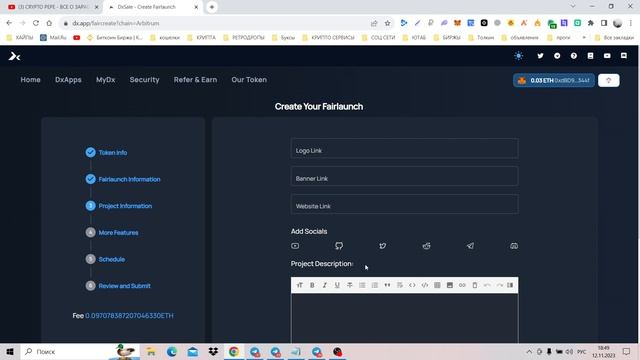640x360 pixels.
Task: Toggle strikethrough in the description editor
Action: click(350, 285)
